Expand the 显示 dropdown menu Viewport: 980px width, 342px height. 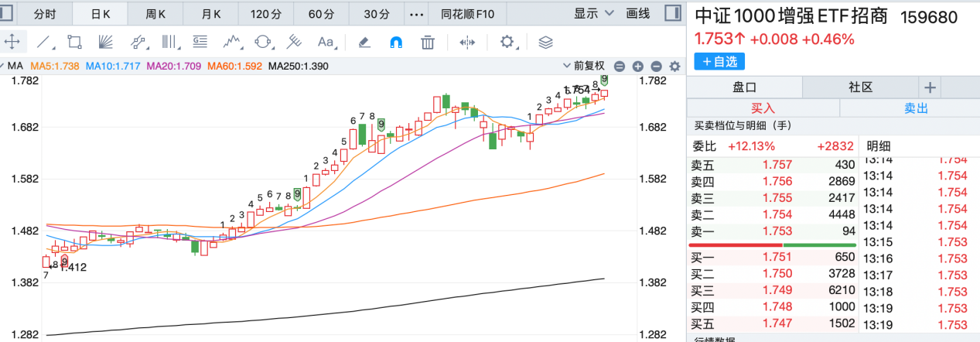point(593,13)
